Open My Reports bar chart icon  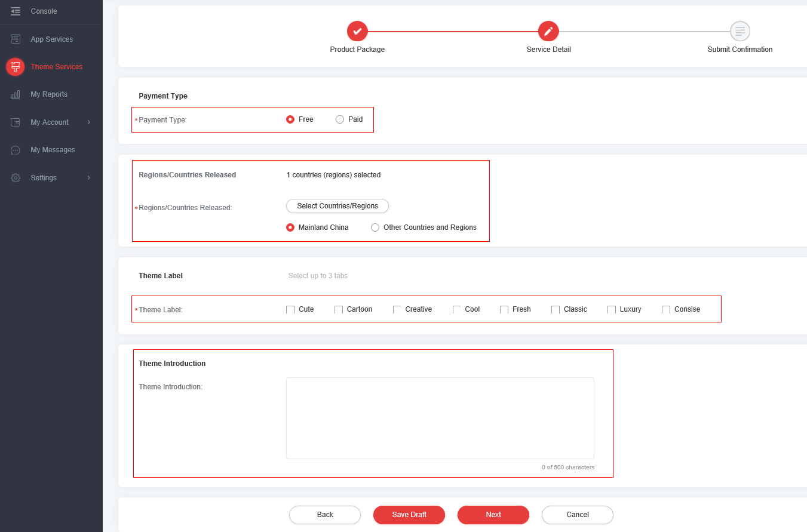pyautogui.click(x=16, y=94)
